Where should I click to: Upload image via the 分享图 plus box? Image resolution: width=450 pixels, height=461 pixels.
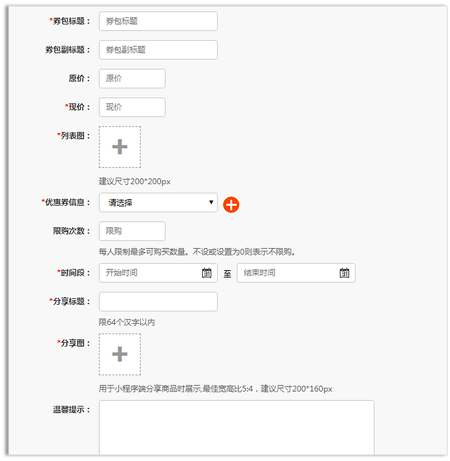tap(120, 354)
